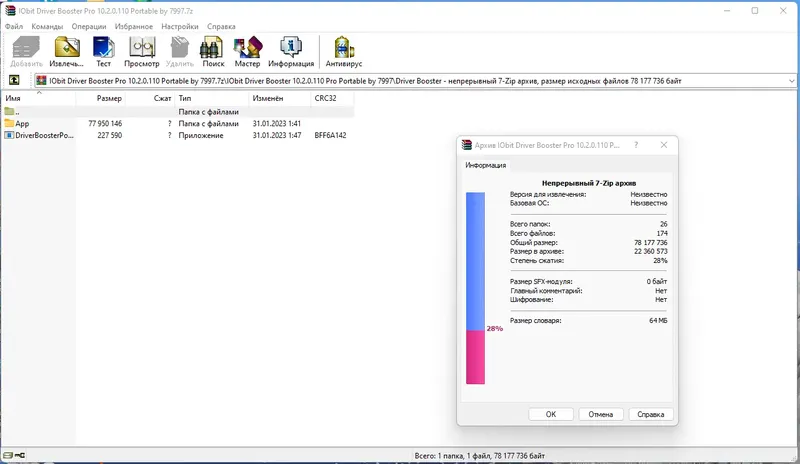The image size is (800, 464).
Task: Click the Добавить toolbar icon
Action: 26,47
